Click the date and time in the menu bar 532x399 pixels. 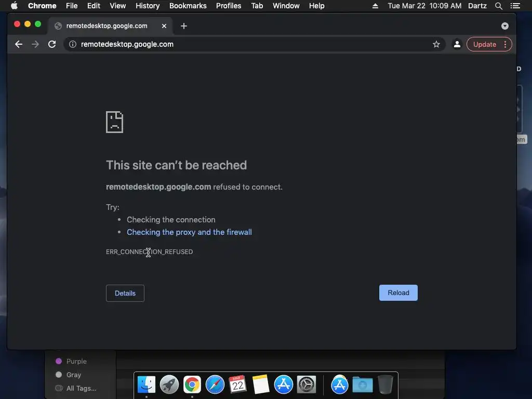click(424, 6)
